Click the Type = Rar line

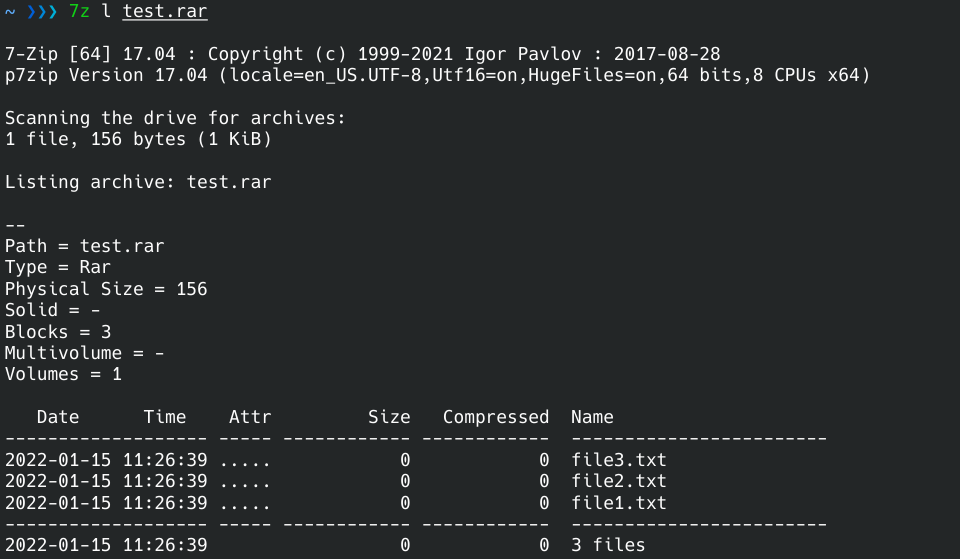point(58,267)
